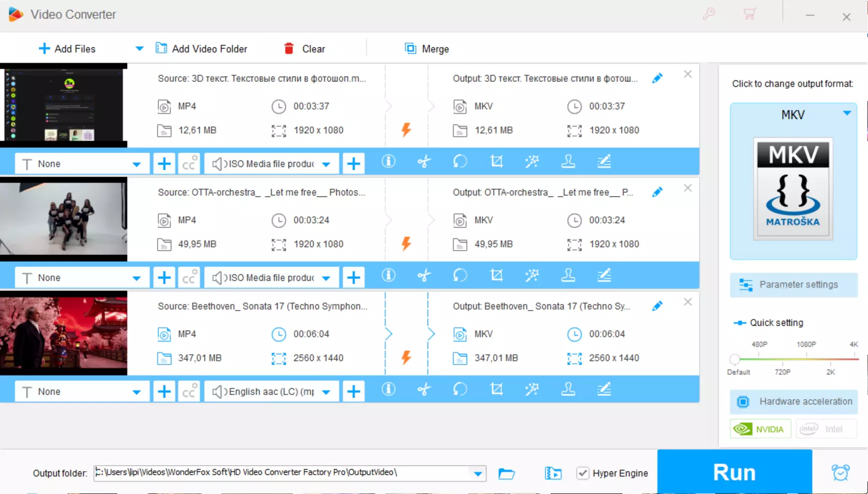This screenshot has width=868, height=494.
Task: Edit output name with pencil icon on first row
Action: pos(657,78)
